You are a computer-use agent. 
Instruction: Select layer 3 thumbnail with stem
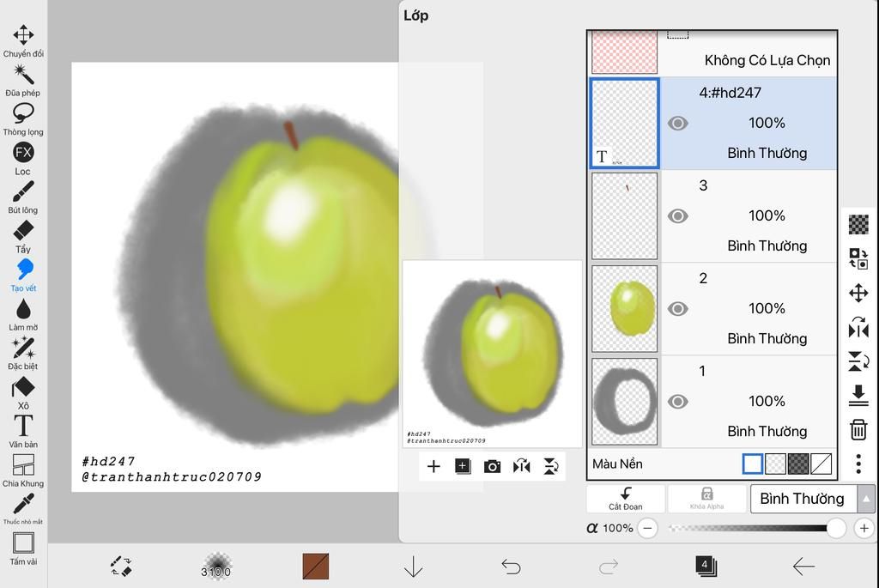[x=625, y=215]
